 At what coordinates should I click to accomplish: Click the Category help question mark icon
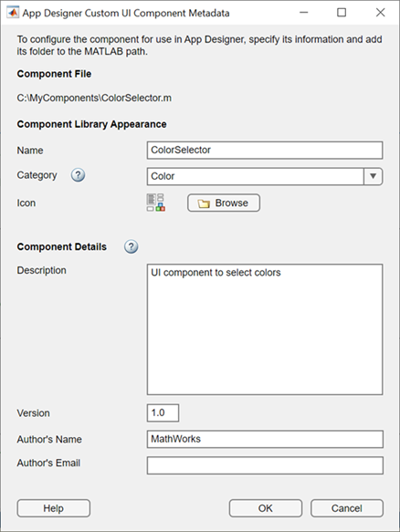(x=79, y=175)
